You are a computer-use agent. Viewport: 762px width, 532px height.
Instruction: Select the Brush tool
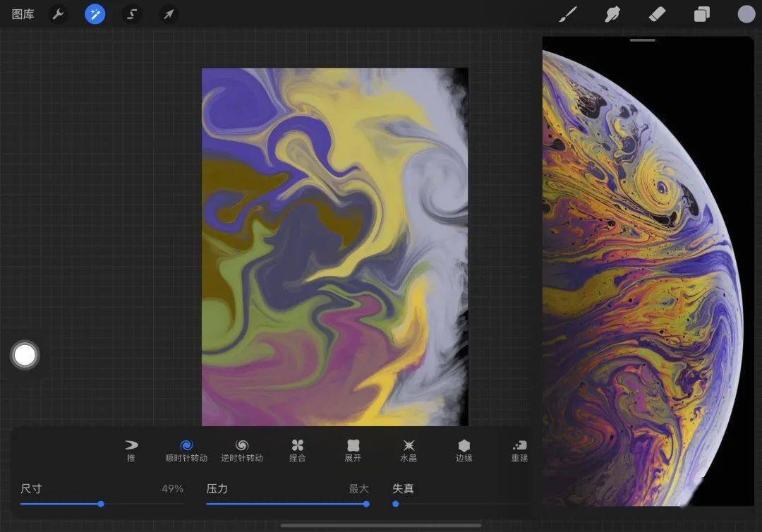[567, 15]
